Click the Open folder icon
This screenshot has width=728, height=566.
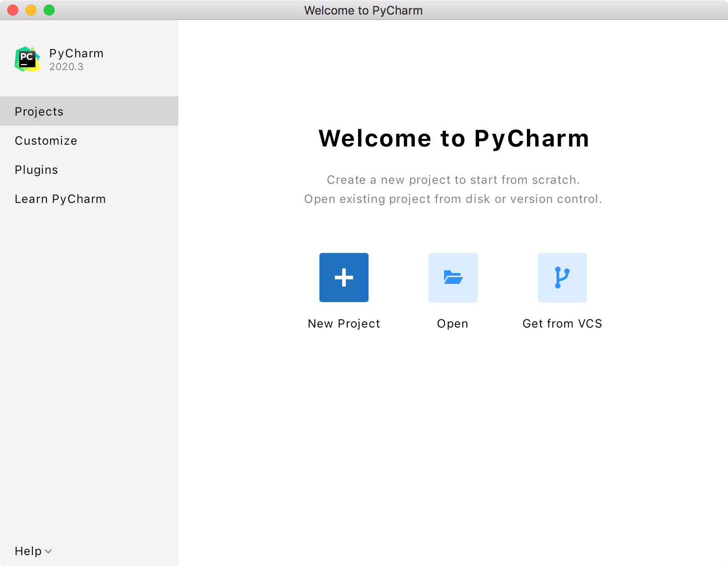(x=453, y=278)
